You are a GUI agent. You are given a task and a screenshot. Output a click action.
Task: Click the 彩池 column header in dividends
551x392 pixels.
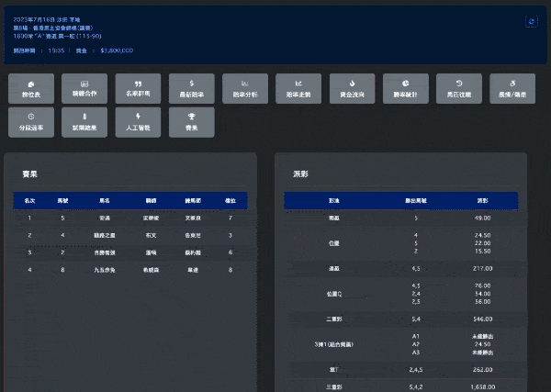click(332, 199)
